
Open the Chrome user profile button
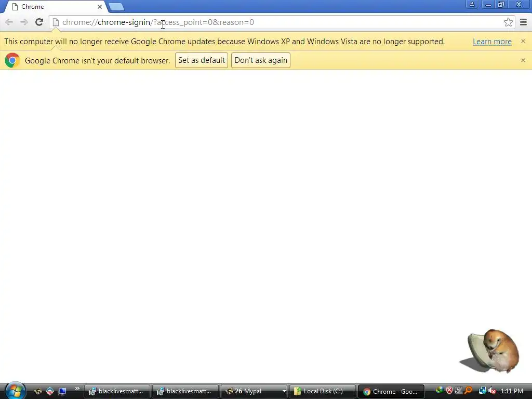click(x=472, y=4)
